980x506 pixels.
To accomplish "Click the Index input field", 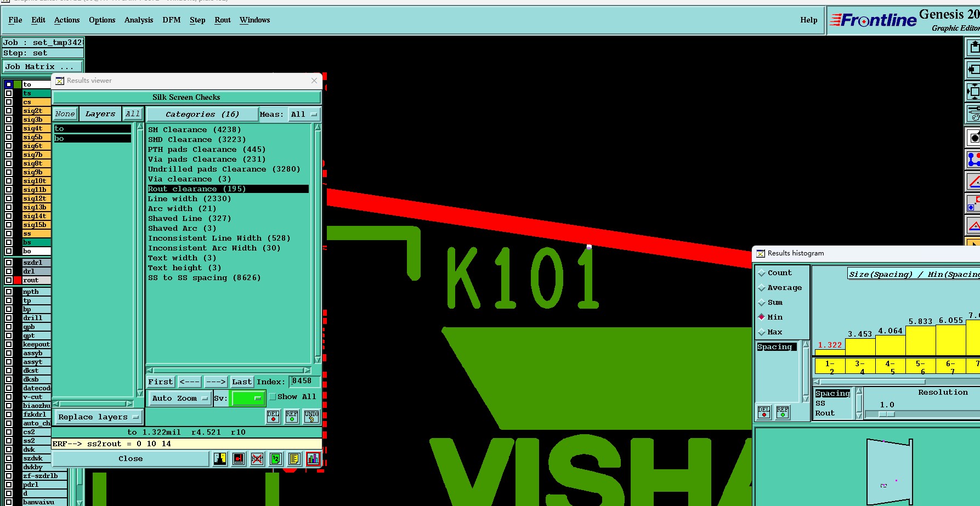I will click(x=304, y=381).
